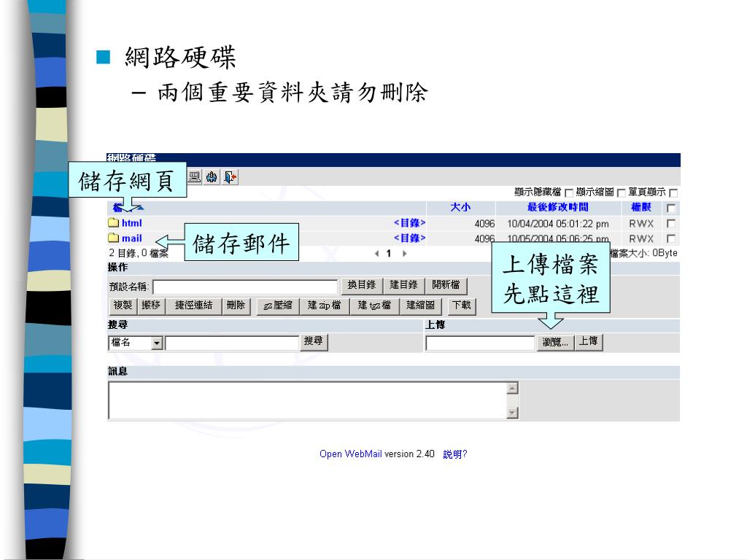Tick checkbox for mail folder row
Image resolution: width=747 pixels, height=560 pixels.
(x=671, y=238)
